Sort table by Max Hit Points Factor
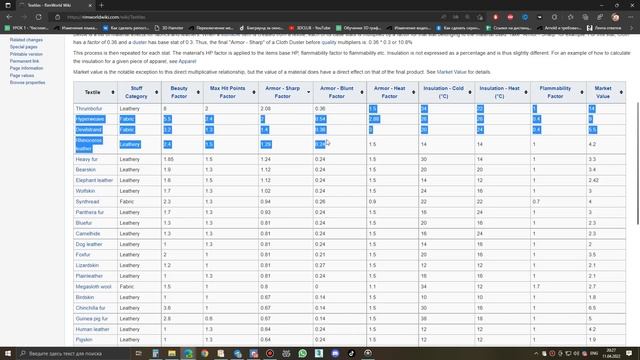 (x=231, y=92)
